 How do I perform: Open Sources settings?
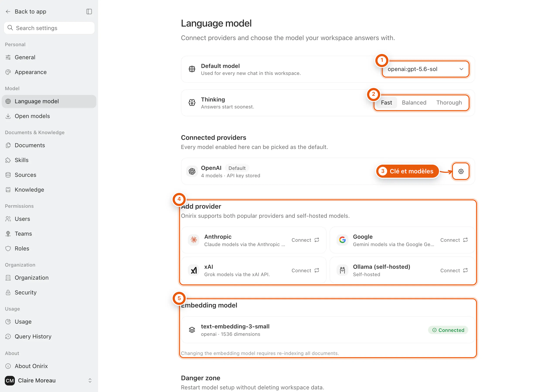point(49,175)
